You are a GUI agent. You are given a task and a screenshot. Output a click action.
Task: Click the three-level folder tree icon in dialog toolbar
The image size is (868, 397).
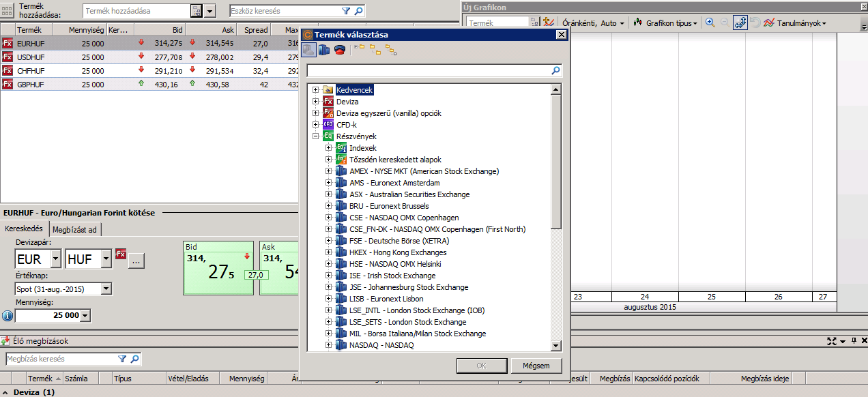pyautogui.click(x=391, y=49)
